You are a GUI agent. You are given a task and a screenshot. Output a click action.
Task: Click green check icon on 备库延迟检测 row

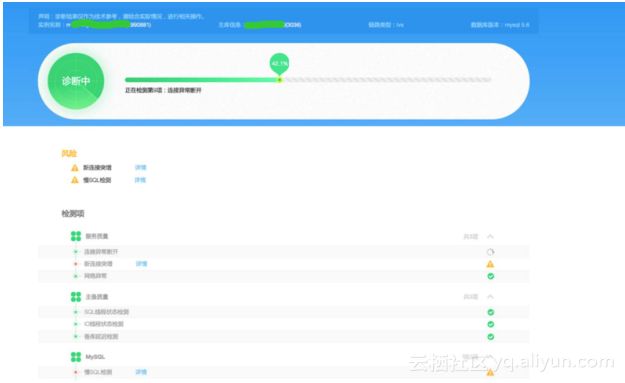click(491, 337)
